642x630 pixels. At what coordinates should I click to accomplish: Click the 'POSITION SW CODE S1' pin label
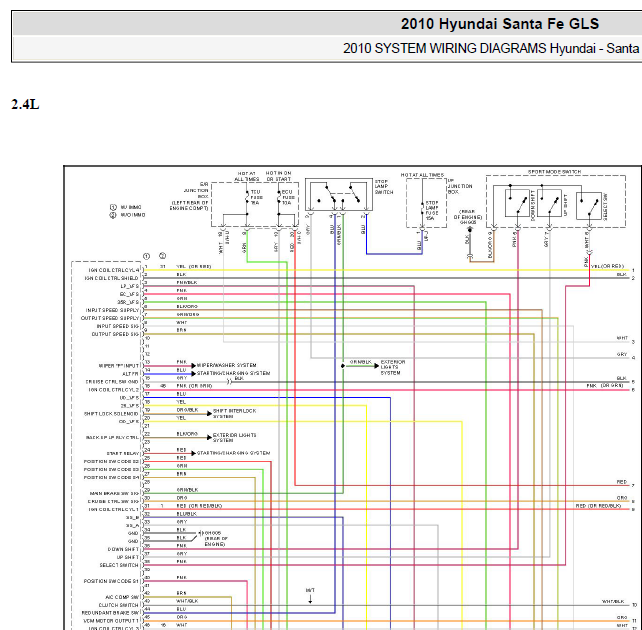pyautogui.click(x=111, y=581)
